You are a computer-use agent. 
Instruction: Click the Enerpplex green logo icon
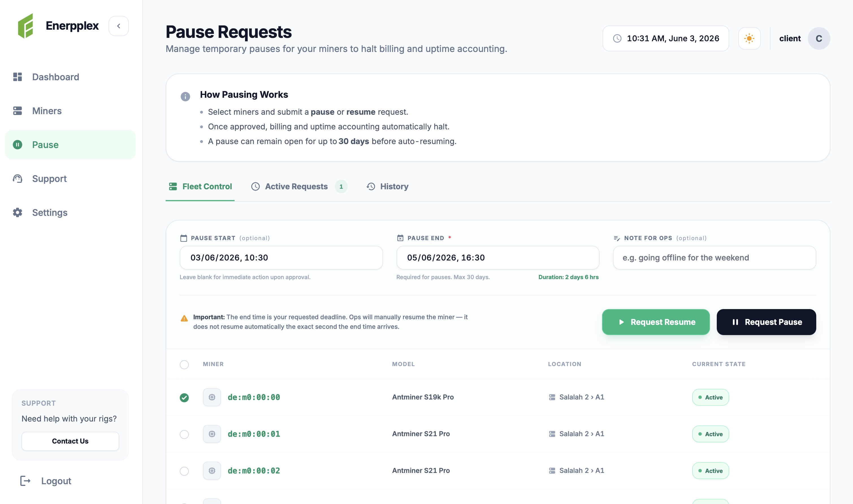[25, 26]
